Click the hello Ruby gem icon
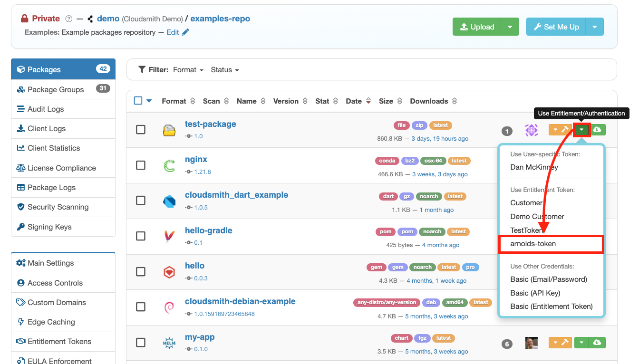This screenshot has height=364, width=639. 169,272
